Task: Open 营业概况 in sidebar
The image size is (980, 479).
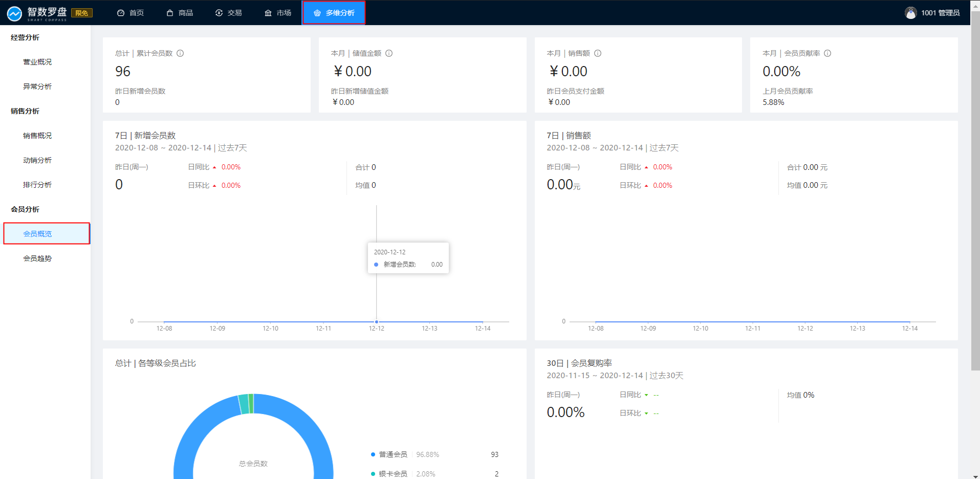Action: click(x=37, y=62)
